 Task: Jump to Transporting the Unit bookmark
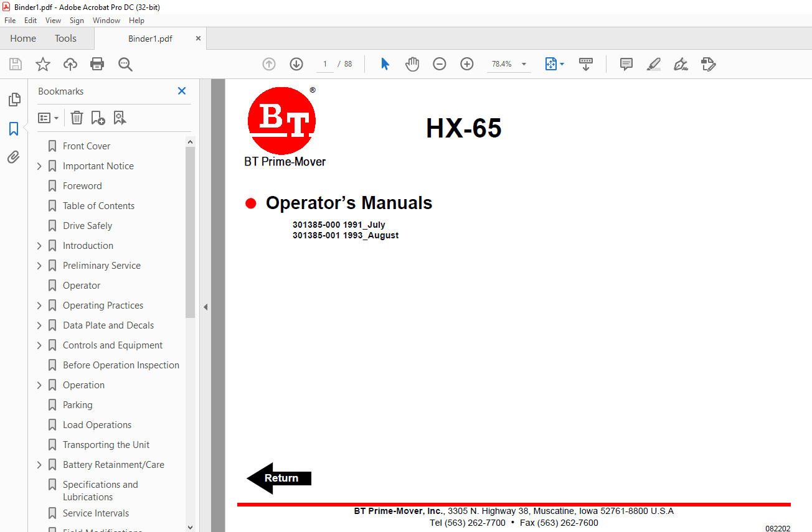tap(106, 445)
